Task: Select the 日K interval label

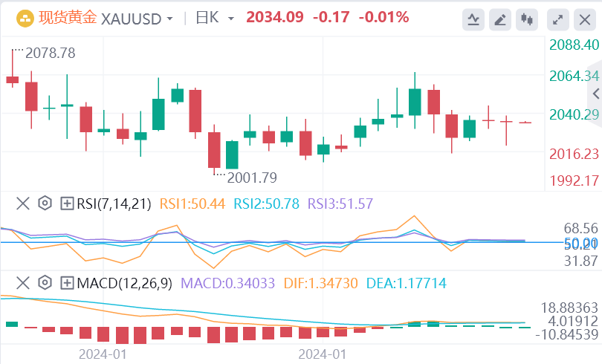Action: [x=207, y=18]
